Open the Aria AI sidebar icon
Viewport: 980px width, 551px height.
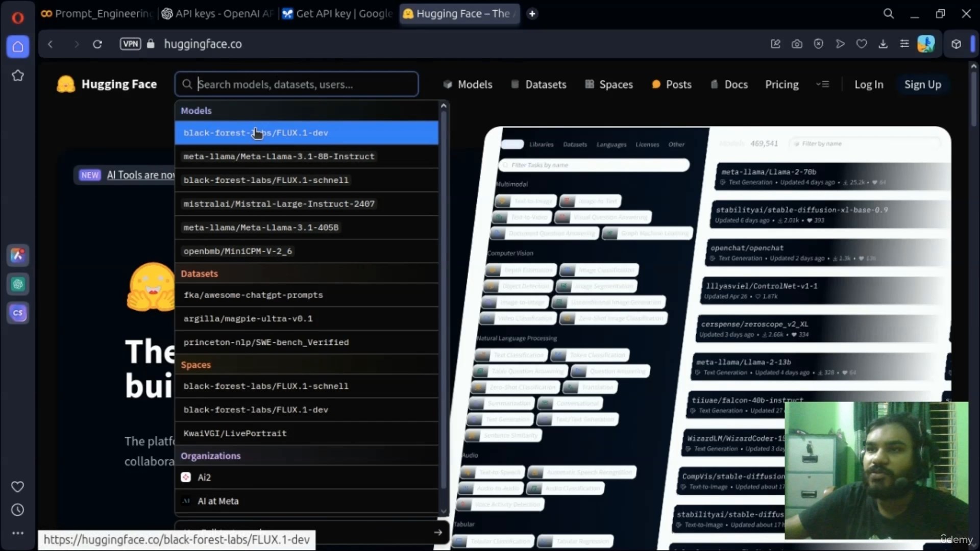[x=18, y=255]
